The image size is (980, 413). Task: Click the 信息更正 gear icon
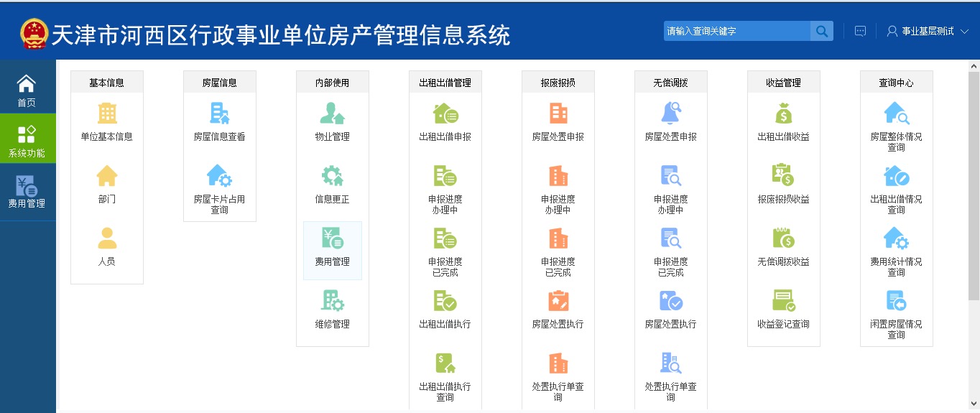(x=332, y=176)
